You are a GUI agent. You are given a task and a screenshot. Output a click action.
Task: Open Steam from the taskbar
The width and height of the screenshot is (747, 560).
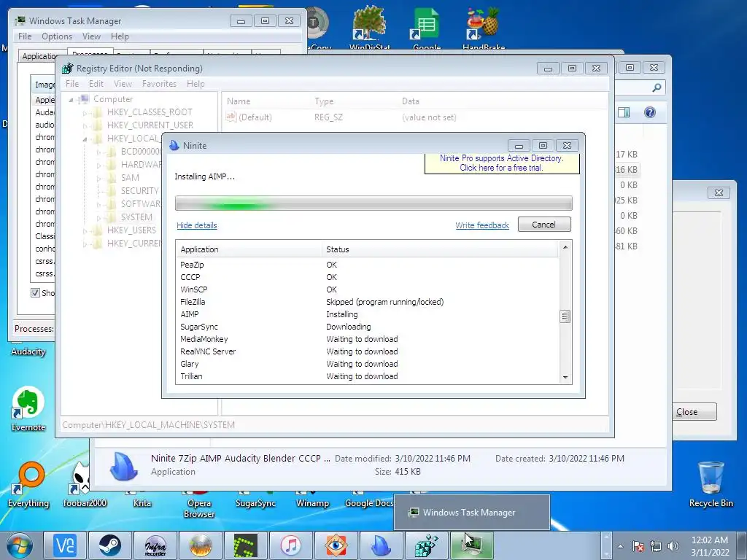(110, 545)
